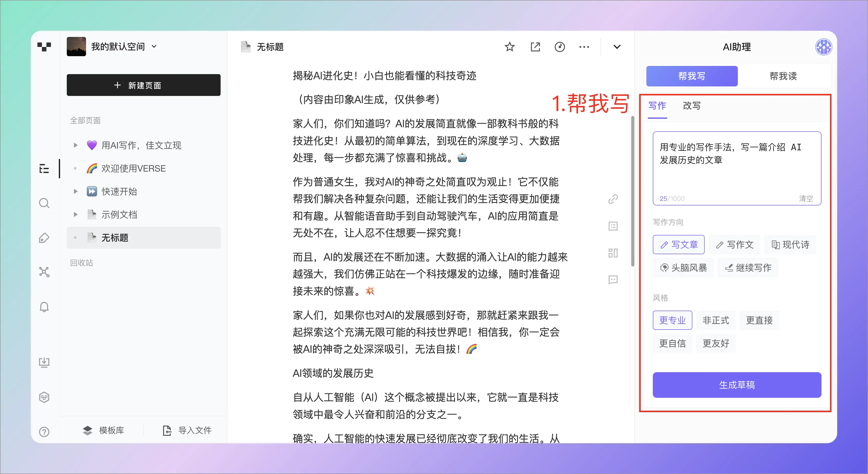Image resolution: width=868 pixels, height=474 pixels.
Task: Switch to the 改写 tab
Action: 691,106
